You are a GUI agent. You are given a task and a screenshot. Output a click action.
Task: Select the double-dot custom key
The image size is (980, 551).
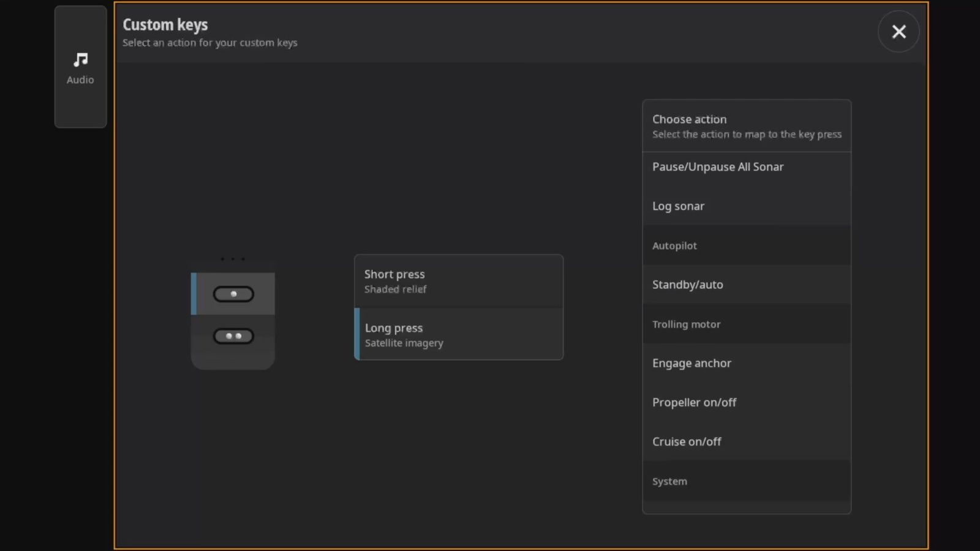[233, 336]
